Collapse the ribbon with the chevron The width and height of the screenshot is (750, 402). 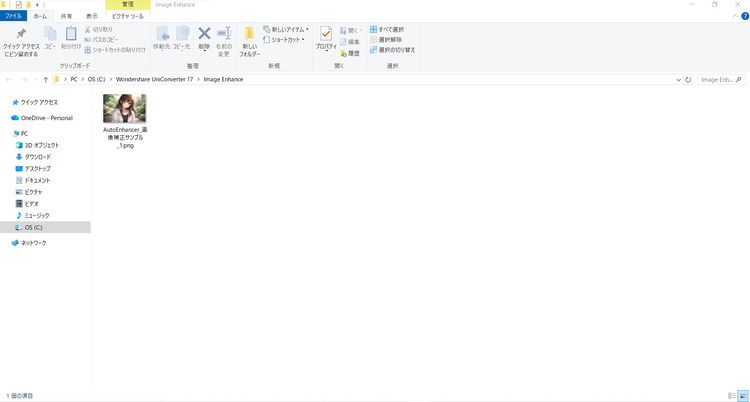tap(735, 16)
